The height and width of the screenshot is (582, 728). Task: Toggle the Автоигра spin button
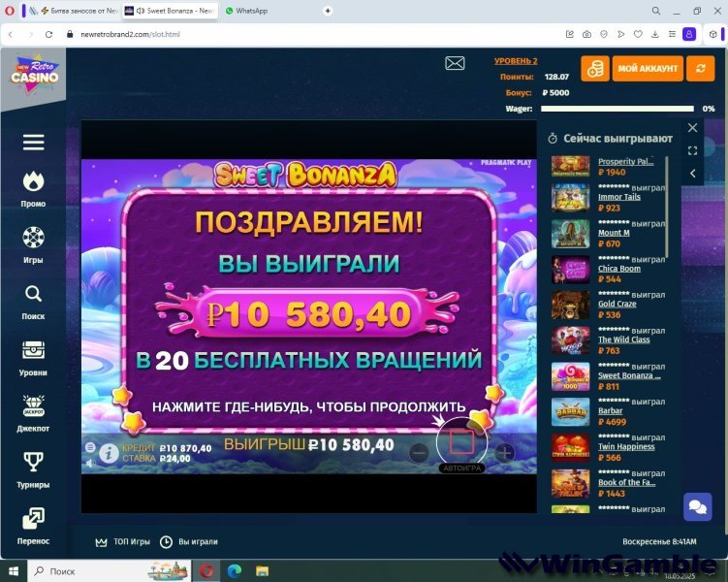[461, 443]
